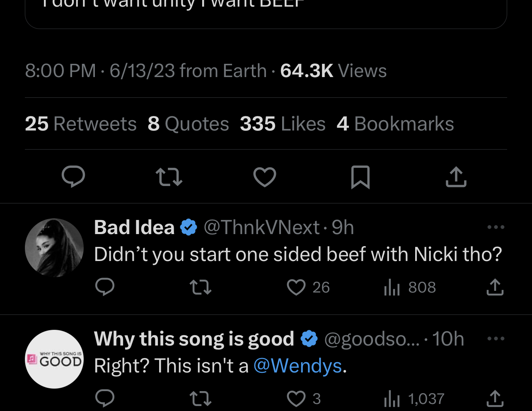
Task: Open the 25 Retweets list
Action: (81, 123)
